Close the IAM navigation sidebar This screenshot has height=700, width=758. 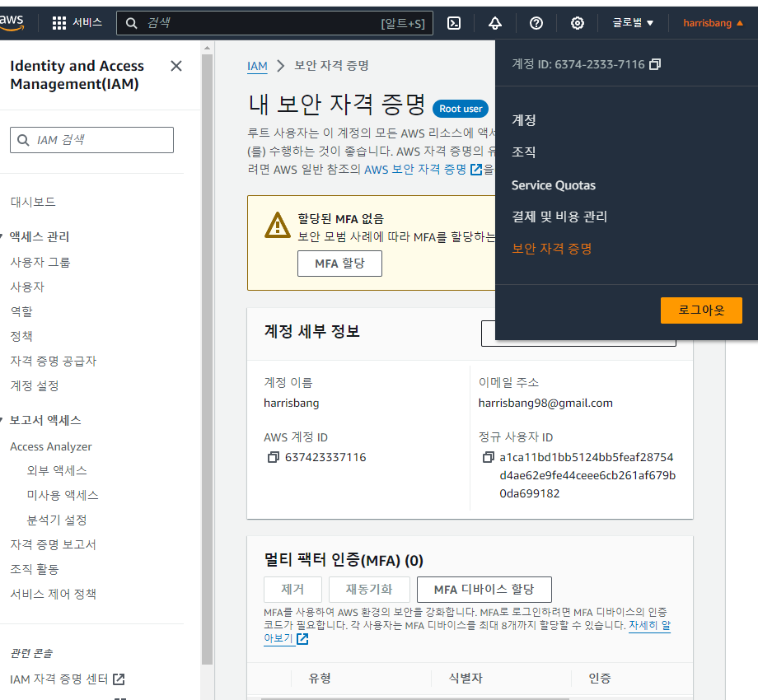(176, 66)
